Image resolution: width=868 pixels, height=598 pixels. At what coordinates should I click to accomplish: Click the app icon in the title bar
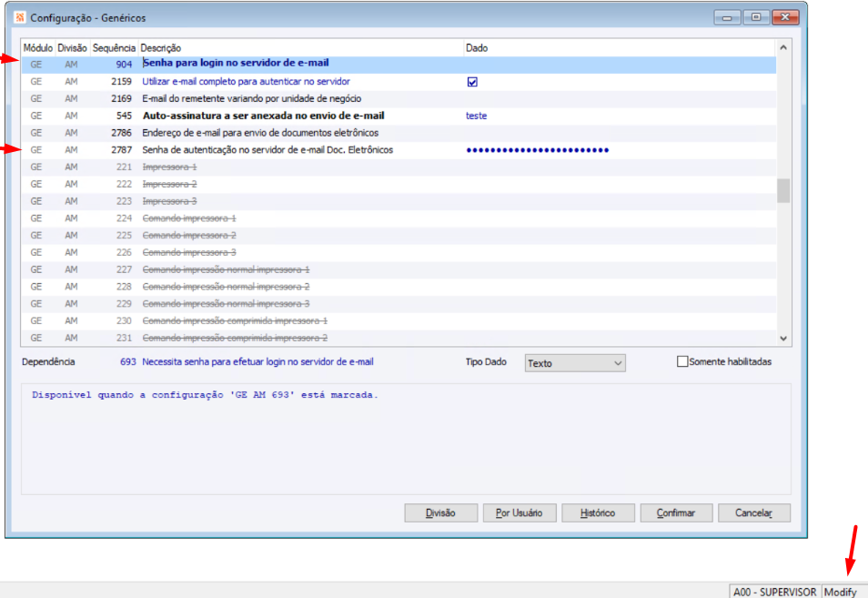[19, 17]
